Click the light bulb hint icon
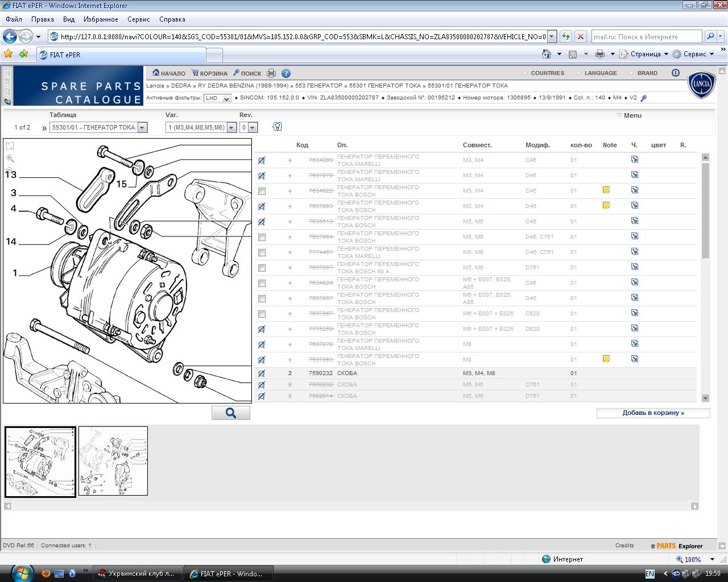 click(277, 127)
